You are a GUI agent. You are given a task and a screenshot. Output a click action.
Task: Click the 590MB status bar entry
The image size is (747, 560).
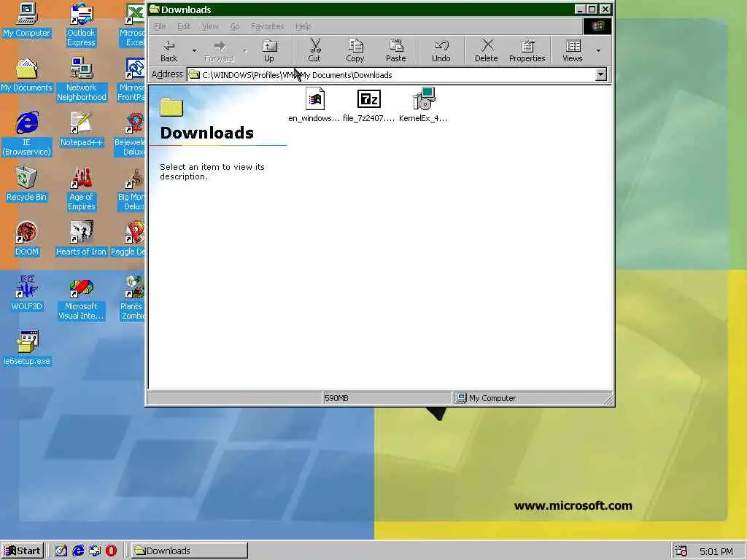coord(387,398)
